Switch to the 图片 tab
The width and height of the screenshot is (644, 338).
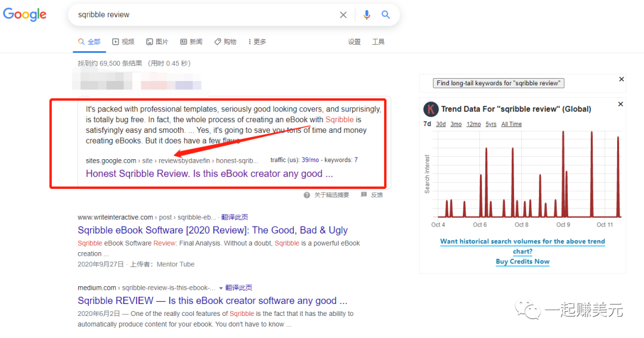(157, 42)
